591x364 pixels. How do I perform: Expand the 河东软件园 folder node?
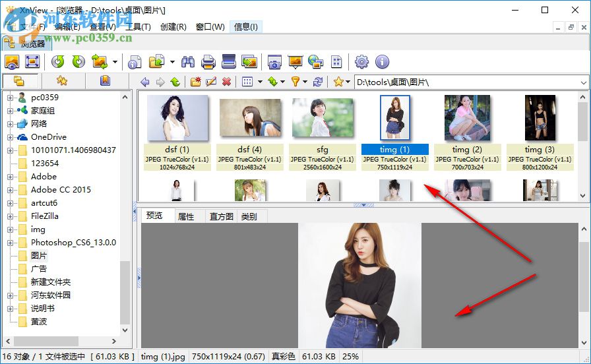click(x=10, y=295)
